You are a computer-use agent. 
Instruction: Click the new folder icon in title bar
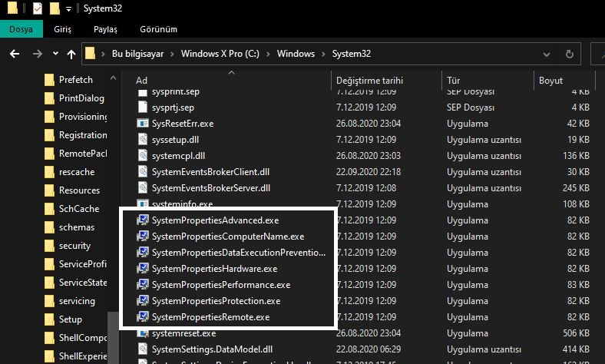[x=55, y=8]
